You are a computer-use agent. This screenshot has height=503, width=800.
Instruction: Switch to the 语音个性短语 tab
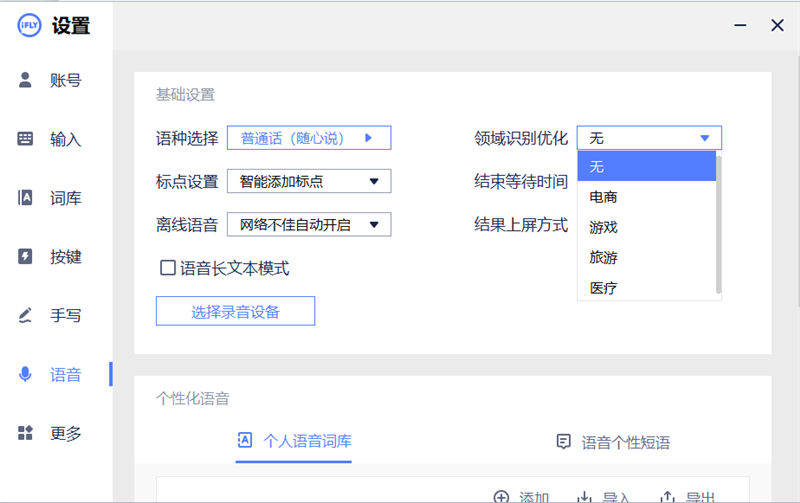tap(613, 442)
